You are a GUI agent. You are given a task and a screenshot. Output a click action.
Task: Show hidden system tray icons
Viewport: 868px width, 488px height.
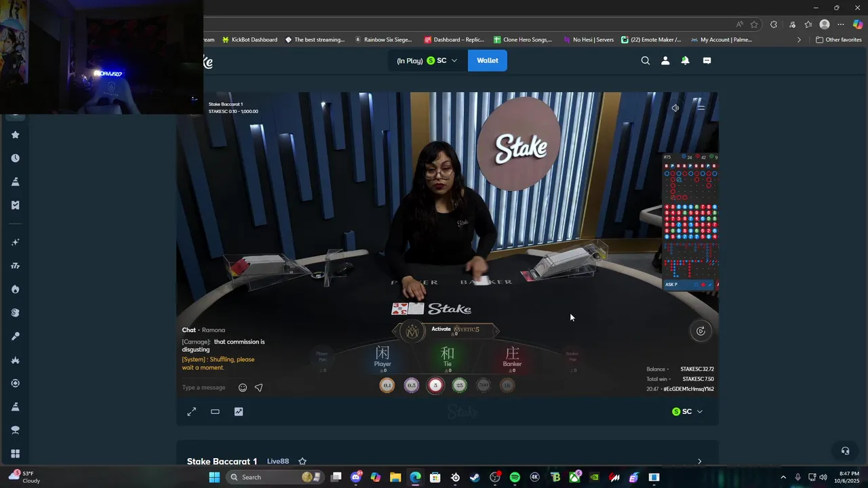783,477
